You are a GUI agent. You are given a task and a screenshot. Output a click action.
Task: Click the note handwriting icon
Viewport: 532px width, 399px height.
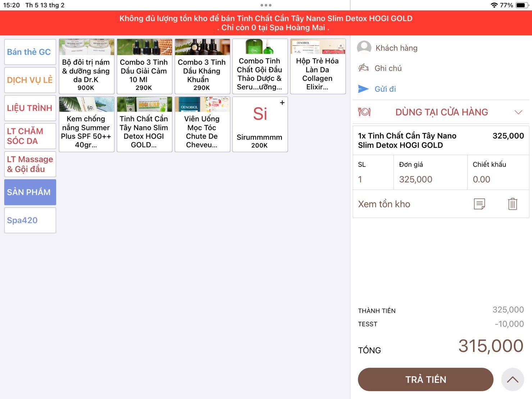tap(364, 68)
